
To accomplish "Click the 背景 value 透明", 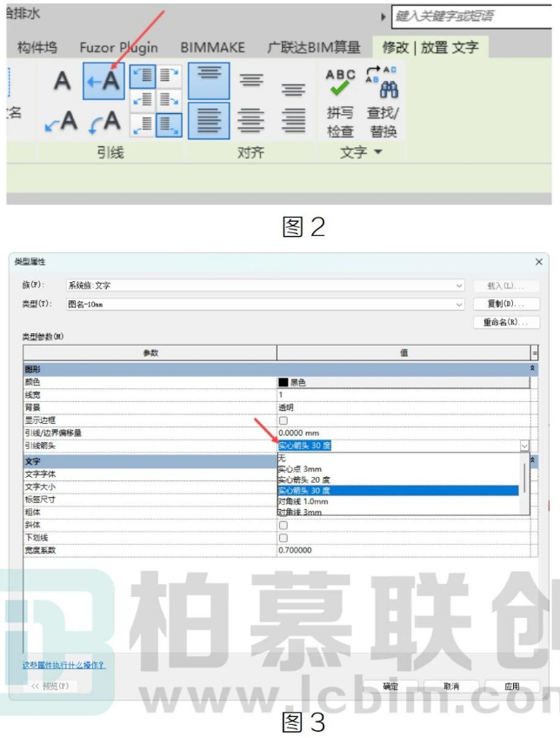I will (403, 407).
